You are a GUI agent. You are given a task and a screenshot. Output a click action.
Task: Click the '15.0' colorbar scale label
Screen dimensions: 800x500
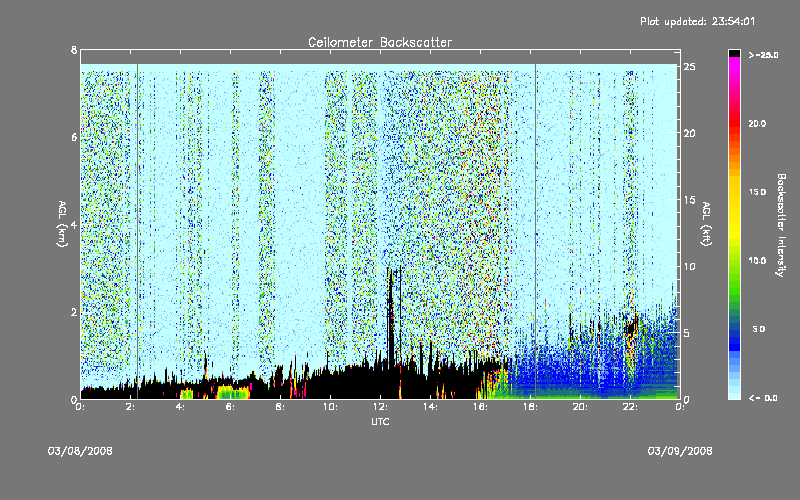758,192
